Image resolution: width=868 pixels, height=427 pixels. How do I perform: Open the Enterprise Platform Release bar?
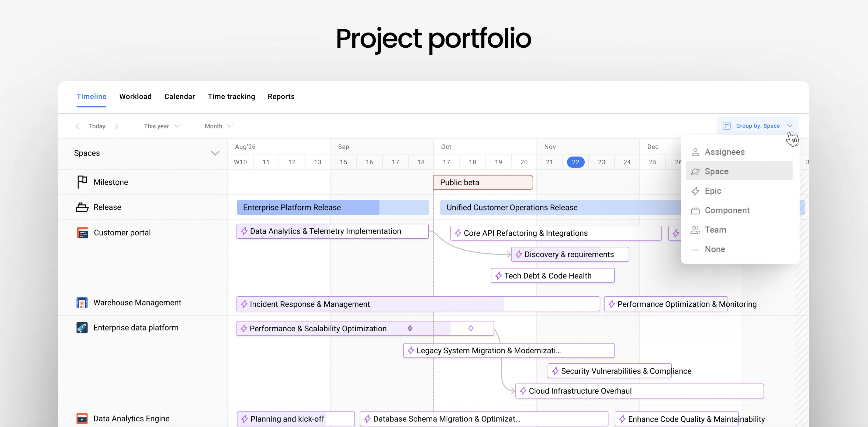(333, 207)
